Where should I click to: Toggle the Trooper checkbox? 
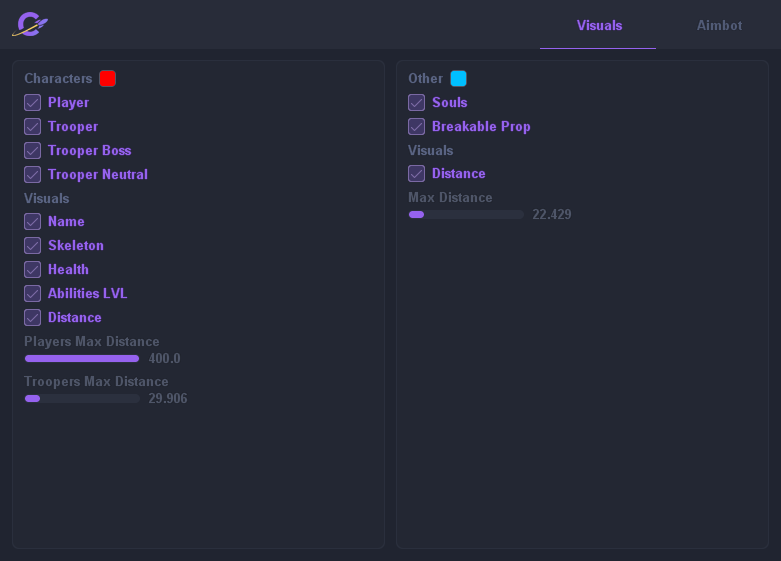(x=33, y=127)
